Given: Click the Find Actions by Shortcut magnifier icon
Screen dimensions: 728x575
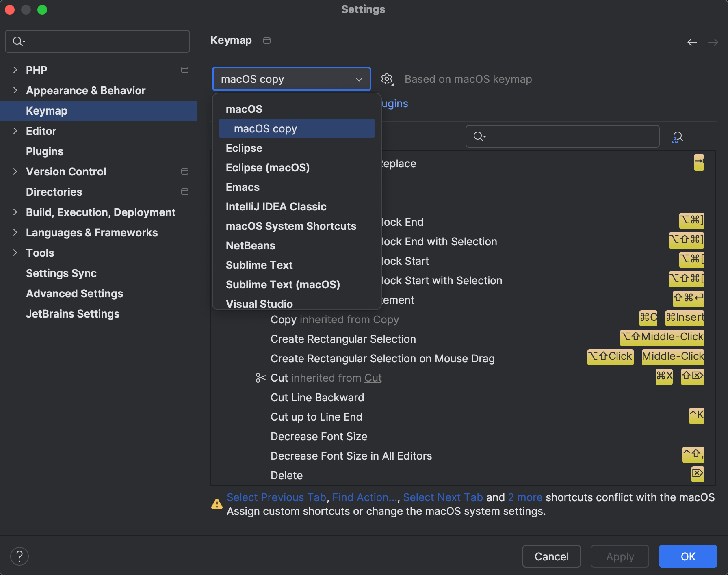Looking at the screenshot, I should tap(678, 136).
